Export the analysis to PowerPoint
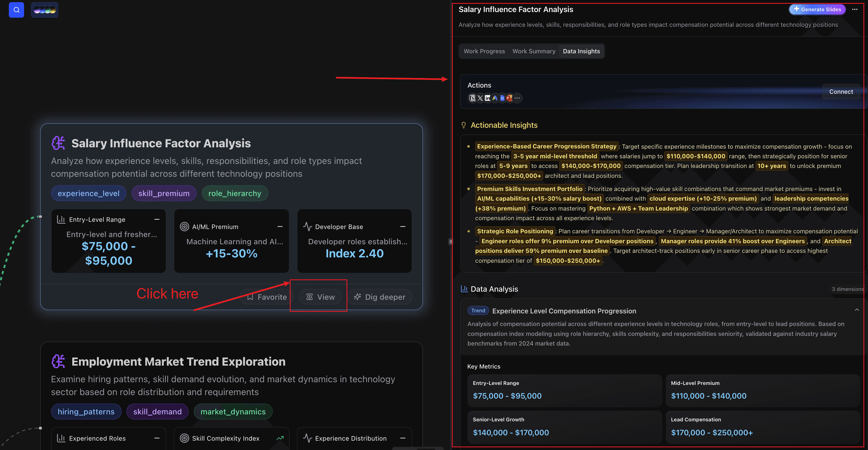Viewport: 868px width, 450px height. pyautogui.click(x=509, y=98)
